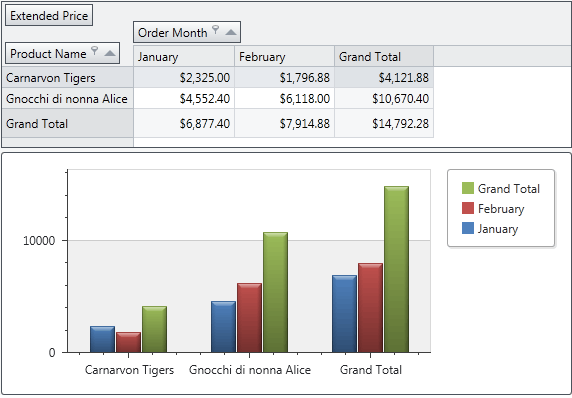Select the Grand Total column header
This screenshot has height=398, width=572.
(384, 57)
